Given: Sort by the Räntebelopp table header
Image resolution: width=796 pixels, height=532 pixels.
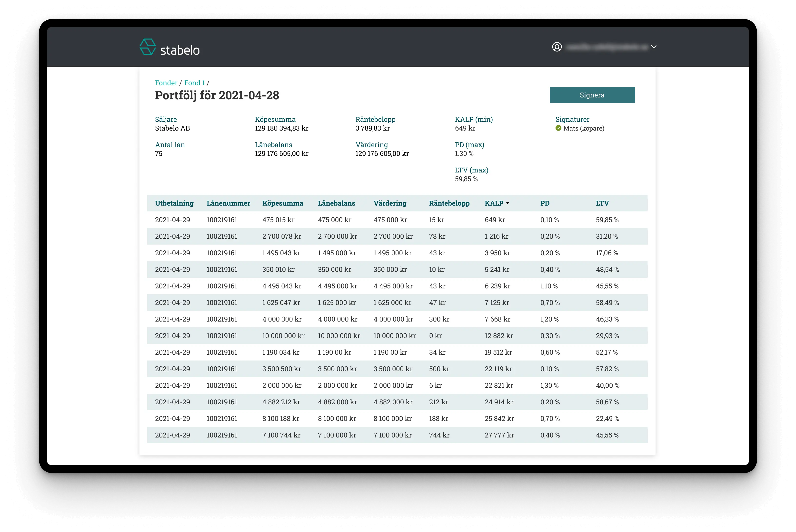Looking at the screenshot, I should tap(449, 203).
